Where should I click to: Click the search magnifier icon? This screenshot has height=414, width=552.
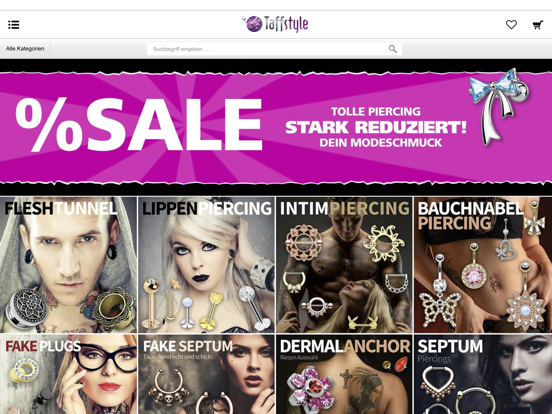pyautogui.click(x=393, y=49)
